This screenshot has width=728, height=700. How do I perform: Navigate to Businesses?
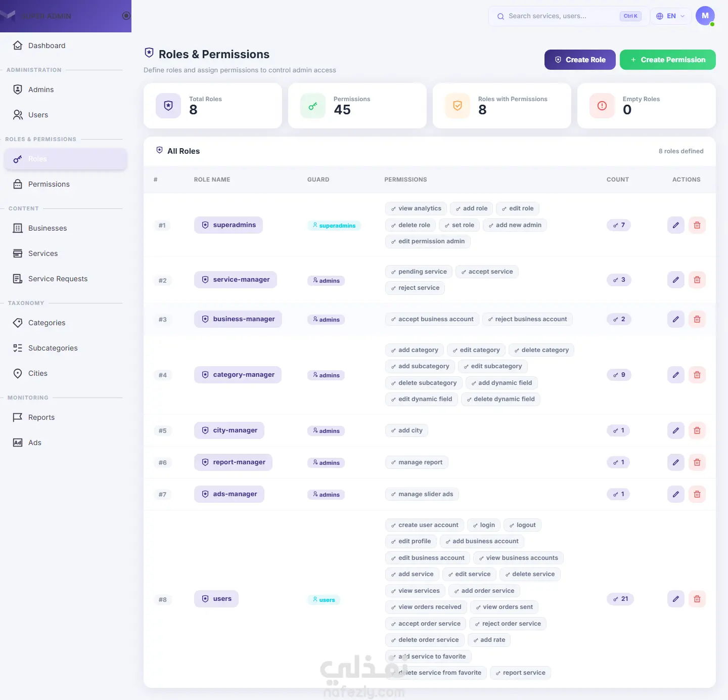coord(66,228)
